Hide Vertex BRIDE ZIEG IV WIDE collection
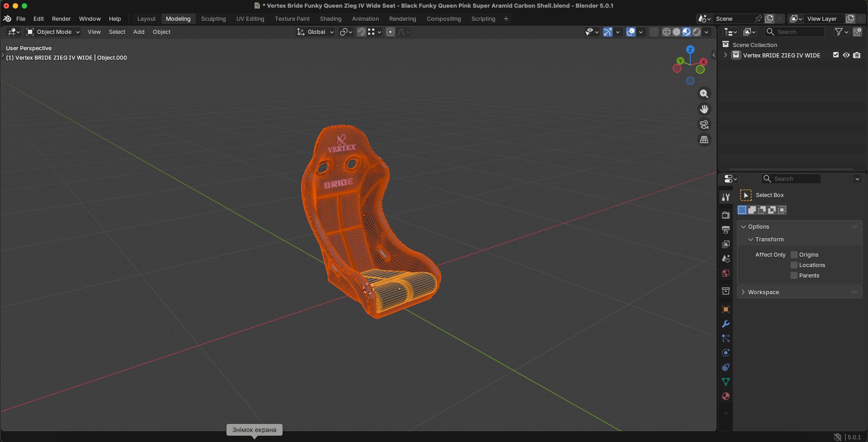Viewport: 868px width, 442px height. 846,55
